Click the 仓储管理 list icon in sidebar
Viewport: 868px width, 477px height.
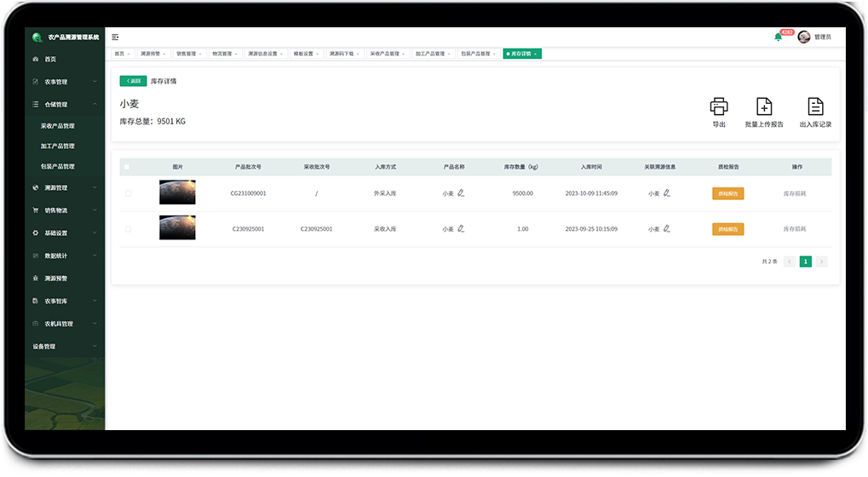pos(36,105)
